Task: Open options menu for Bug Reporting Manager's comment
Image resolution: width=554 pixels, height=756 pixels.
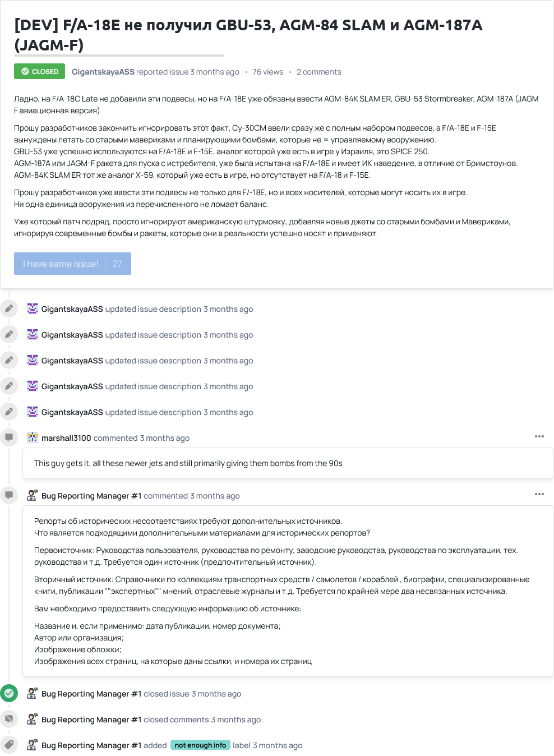Action: coord(539,494)
